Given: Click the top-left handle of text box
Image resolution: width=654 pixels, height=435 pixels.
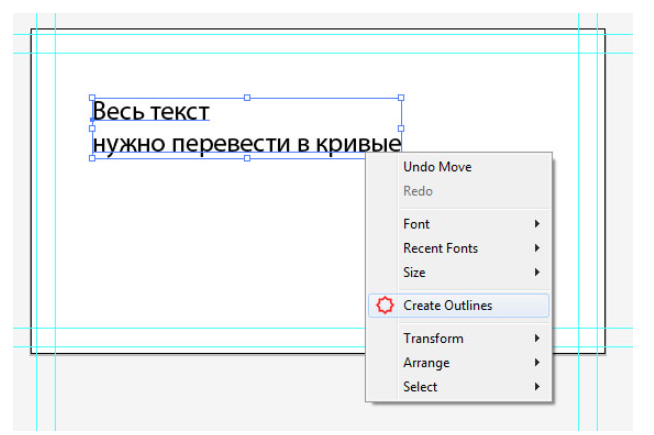Looking at the screenshot, I should pos(92,98).
